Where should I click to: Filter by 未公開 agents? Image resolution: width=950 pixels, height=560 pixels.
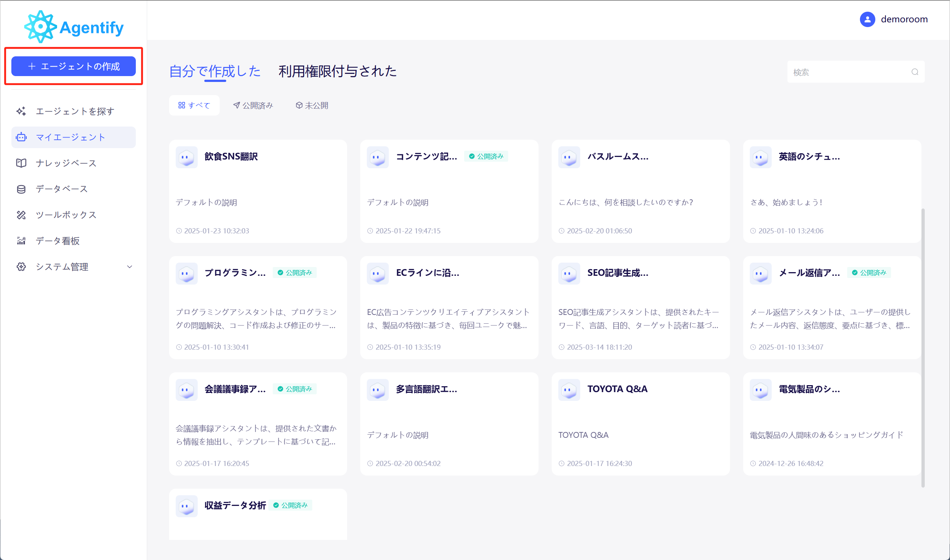(x=312, y=105)
